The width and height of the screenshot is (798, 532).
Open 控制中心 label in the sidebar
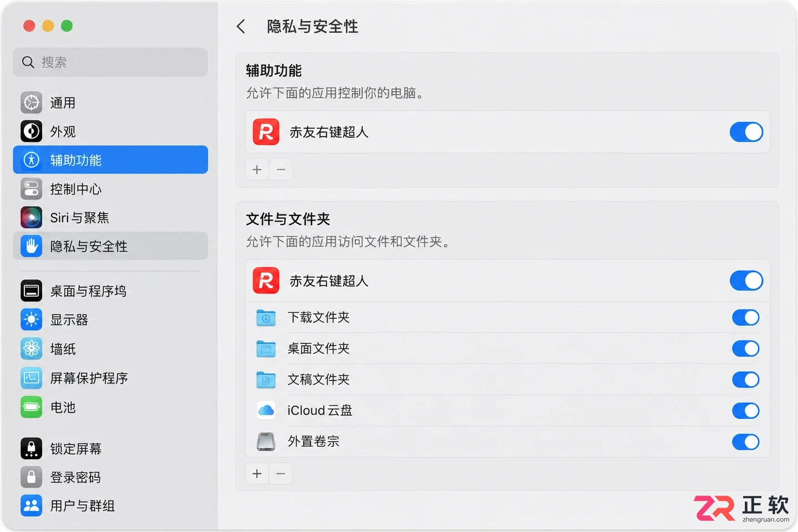76,189
